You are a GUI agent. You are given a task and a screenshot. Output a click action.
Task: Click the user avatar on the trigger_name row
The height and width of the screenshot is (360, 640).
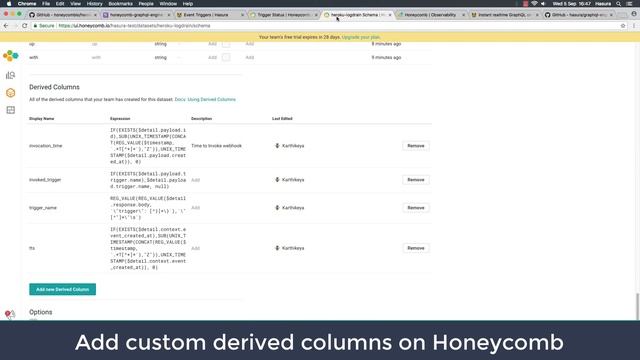tap(277, 208)
